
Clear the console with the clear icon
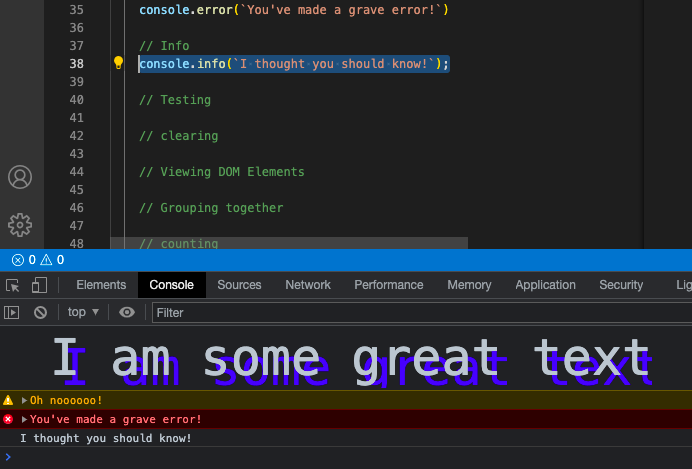point(40,312)
